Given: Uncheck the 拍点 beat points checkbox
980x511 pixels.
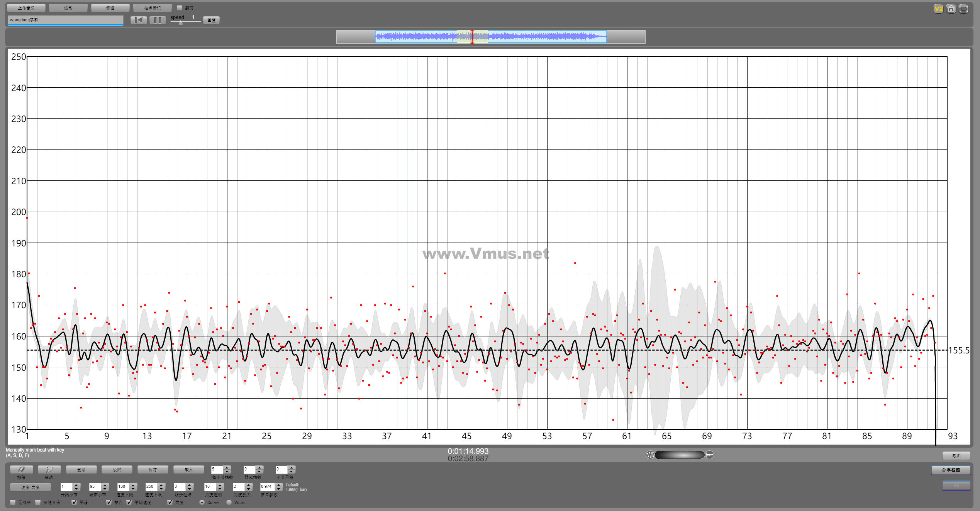Looking at the screenshot, I should pos(109,502).
